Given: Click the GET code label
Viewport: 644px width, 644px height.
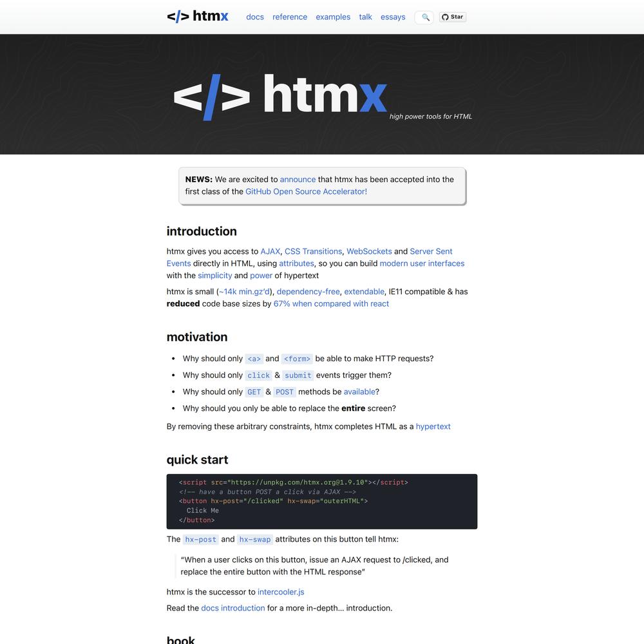Looking at the screenshot, I should (254, 392).
